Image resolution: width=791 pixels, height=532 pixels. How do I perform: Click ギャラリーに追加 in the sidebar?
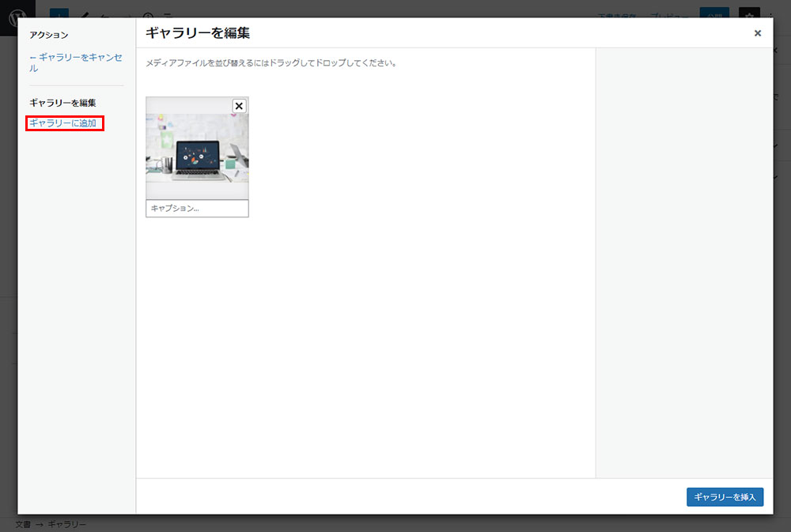point(62,123)
